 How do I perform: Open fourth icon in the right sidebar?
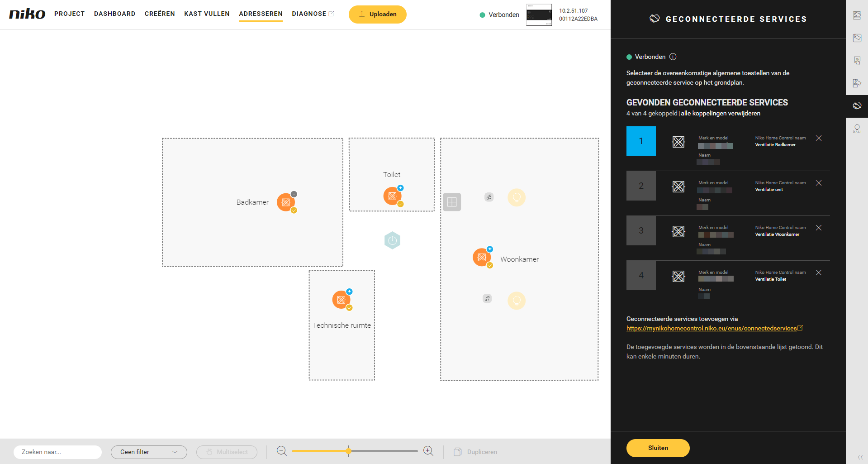point(857,83)
